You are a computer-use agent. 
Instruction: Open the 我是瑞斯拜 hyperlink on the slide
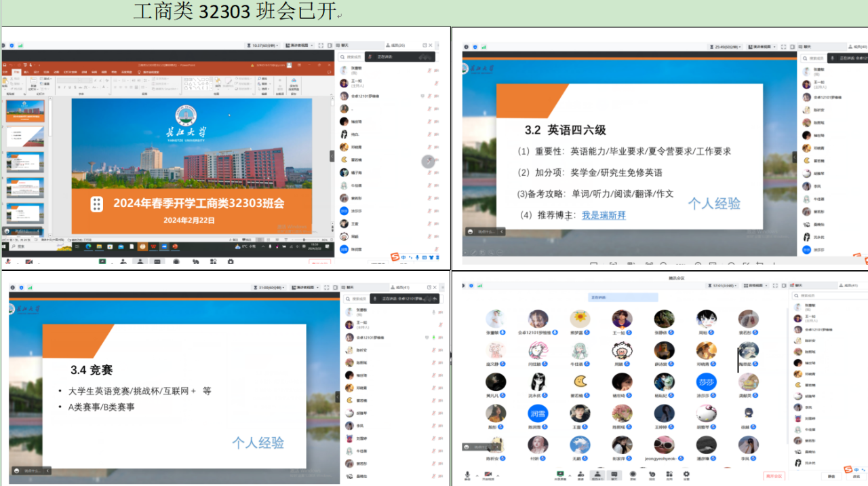tap(604, 215)
